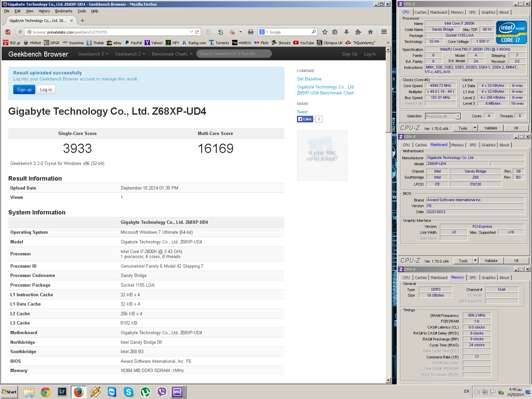Open Skype from taskbar
This screenshot has width=532, height=399.
(x=129, y=392)
